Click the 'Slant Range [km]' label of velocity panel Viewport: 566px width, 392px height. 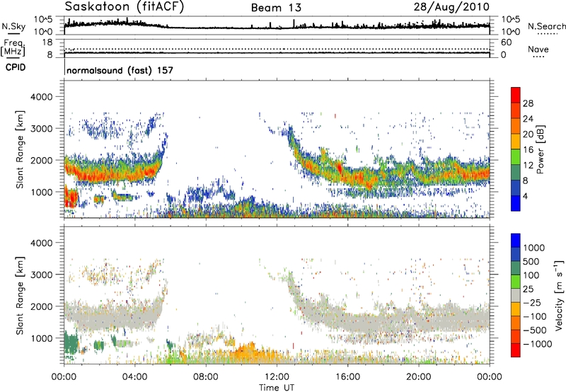[x=20, y=296]
